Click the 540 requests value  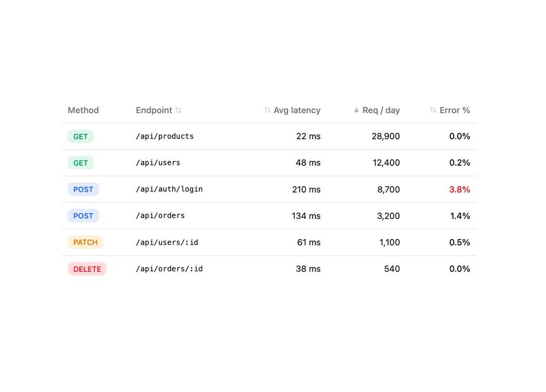(x=392, y=269)
